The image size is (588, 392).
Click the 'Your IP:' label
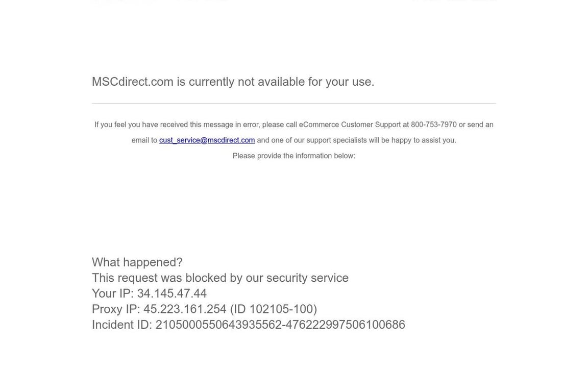[x=112, y=293]
